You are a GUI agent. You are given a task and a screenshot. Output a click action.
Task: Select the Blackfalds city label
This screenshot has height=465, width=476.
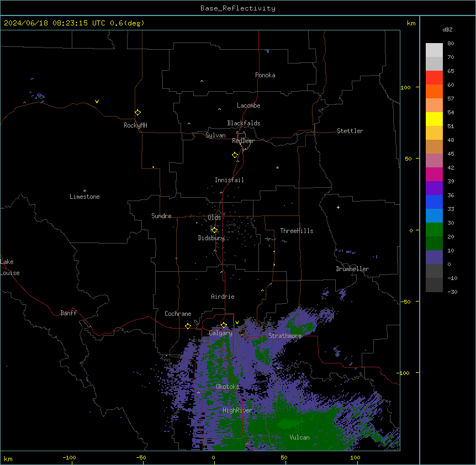tap(244, 123)
